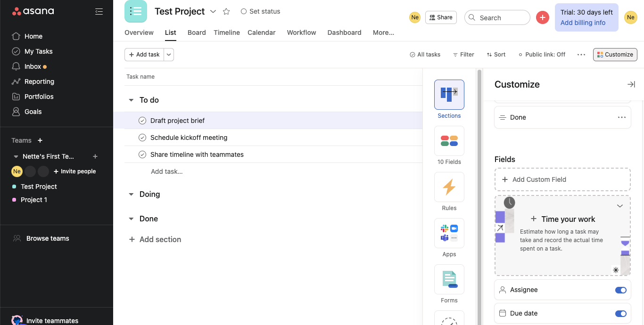Switch to the Board tab
The width and height of the screenshot is (644, 325).
click(x=197, y=32)
